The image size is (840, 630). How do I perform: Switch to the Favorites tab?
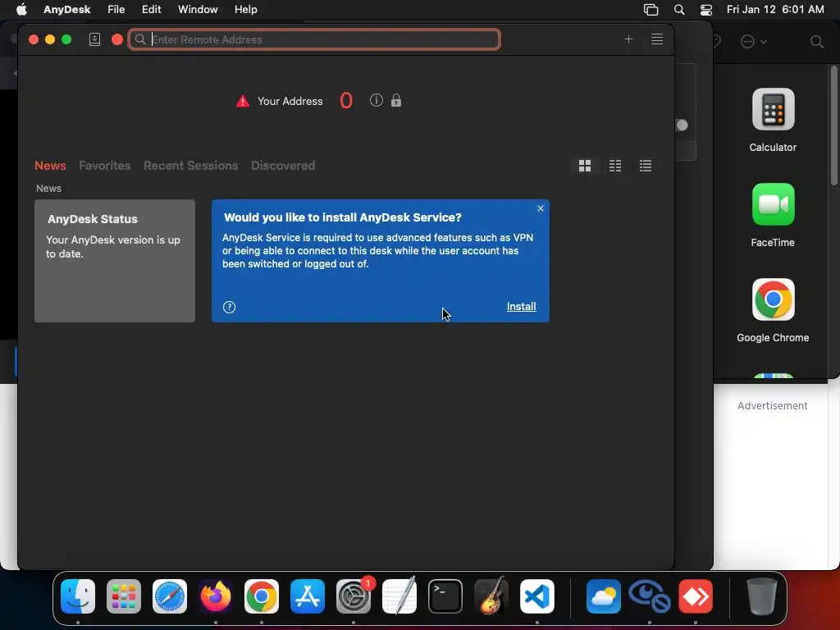[104, 166]
